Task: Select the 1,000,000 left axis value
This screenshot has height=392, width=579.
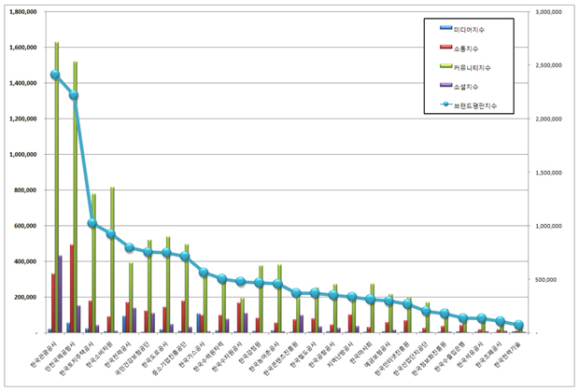Action: point(23,154)
